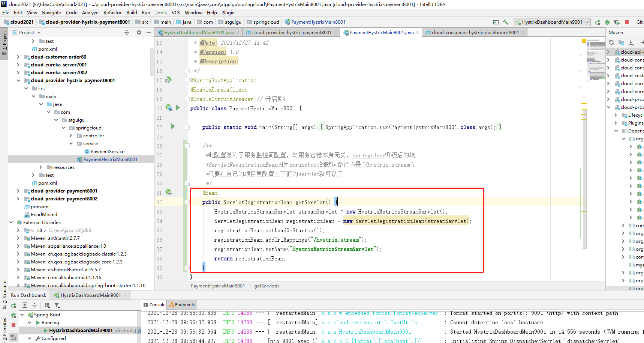Open run configuration dropdown HystrixDashboardMain9001
644x343 pixels.
click(552, 22)
